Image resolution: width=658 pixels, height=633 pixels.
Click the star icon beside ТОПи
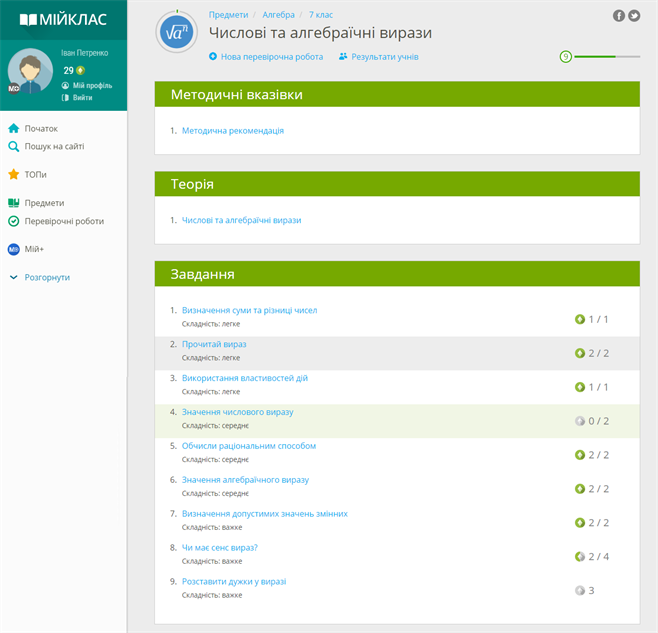click(x=13, y=174)
